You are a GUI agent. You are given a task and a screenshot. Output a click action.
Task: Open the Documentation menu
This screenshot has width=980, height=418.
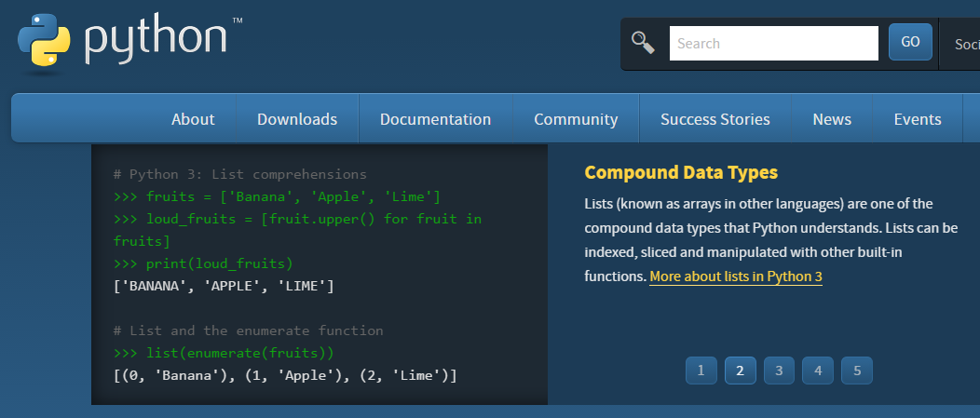pos(436,119)
